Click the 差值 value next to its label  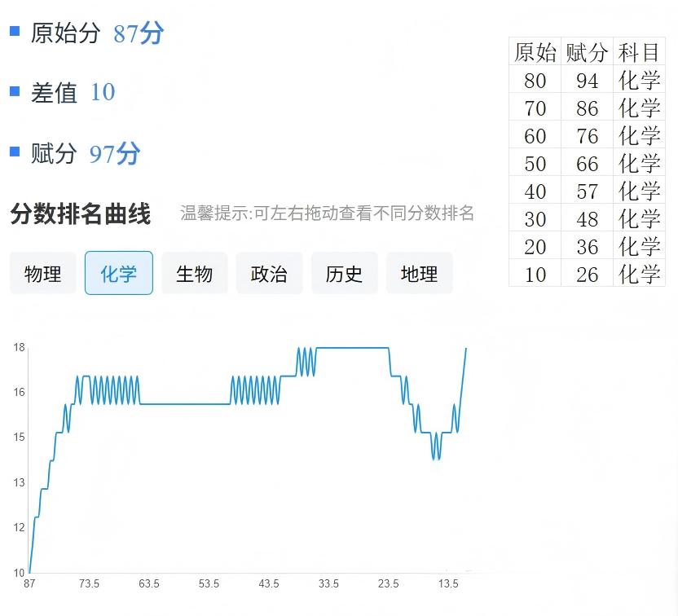103,92
